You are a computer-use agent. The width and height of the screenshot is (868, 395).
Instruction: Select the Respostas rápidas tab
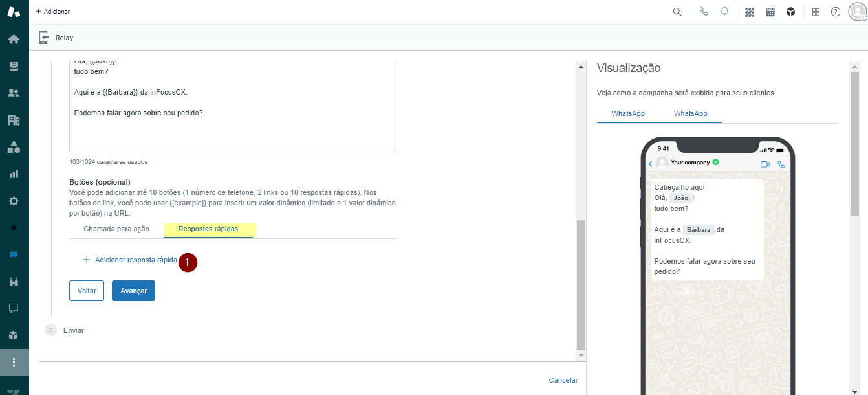pyautogui.click(x=208, y=229)
